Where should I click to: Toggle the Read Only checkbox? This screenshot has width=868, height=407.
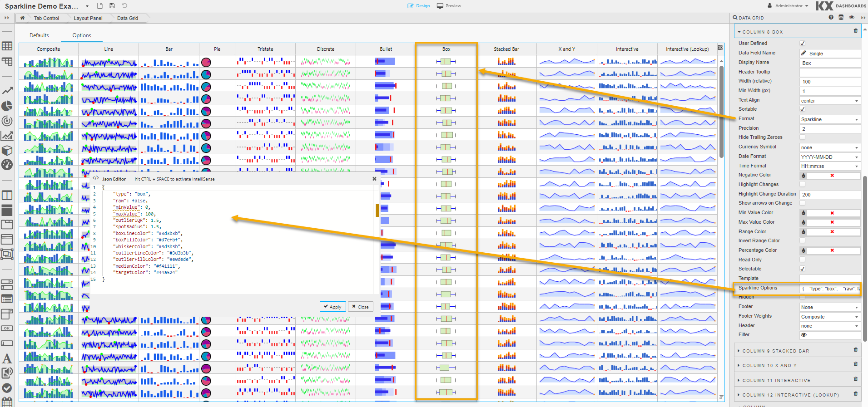803,260
